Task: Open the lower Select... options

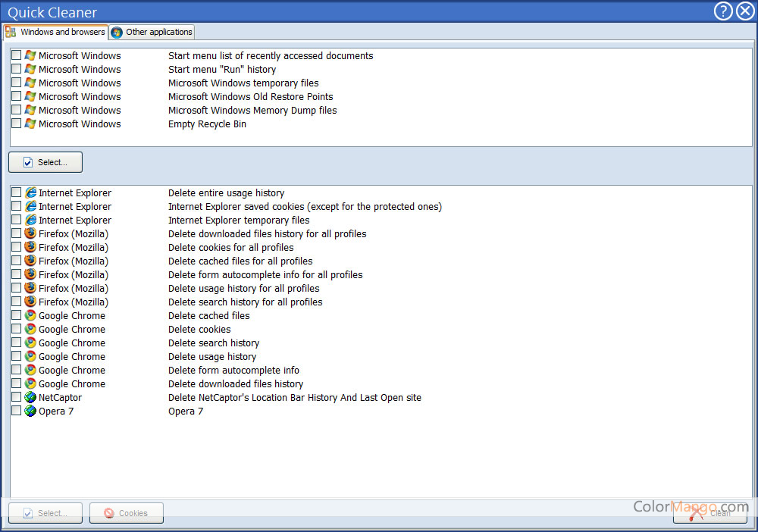Action: (x=45, y=512)
